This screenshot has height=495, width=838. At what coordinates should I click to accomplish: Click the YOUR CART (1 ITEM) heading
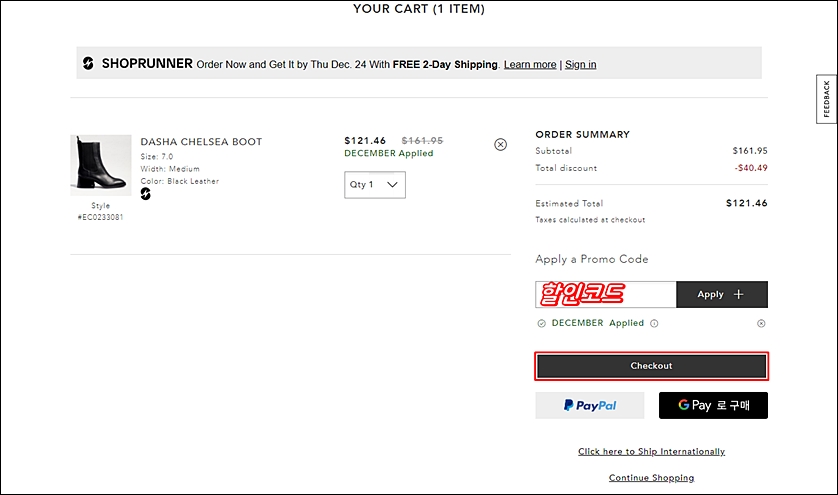(419, 9)
